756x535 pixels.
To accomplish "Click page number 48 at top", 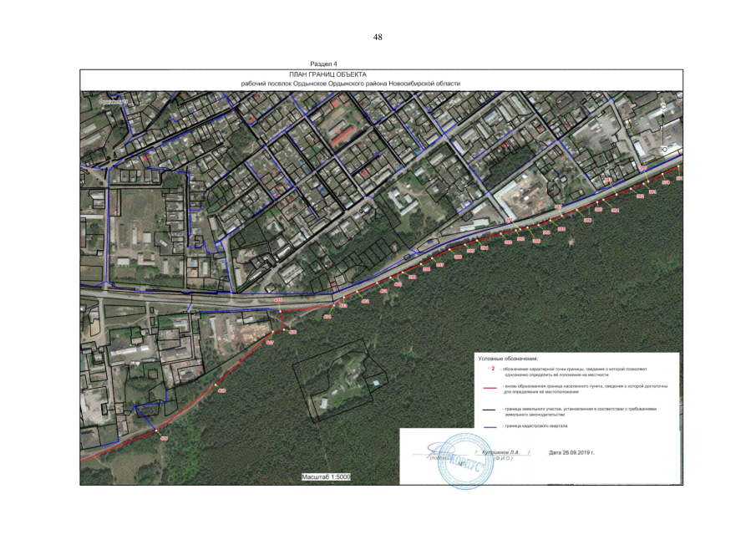I will (378, 37).
